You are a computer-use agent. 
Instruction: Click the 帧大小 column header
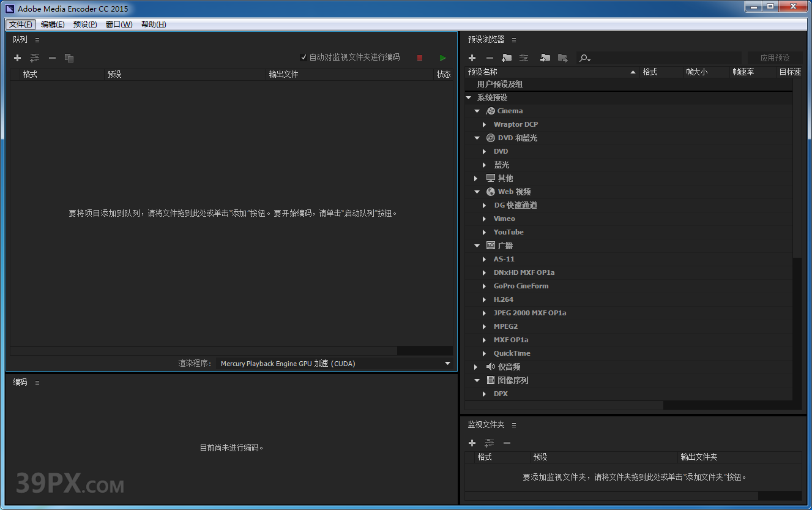pos(706,72)
